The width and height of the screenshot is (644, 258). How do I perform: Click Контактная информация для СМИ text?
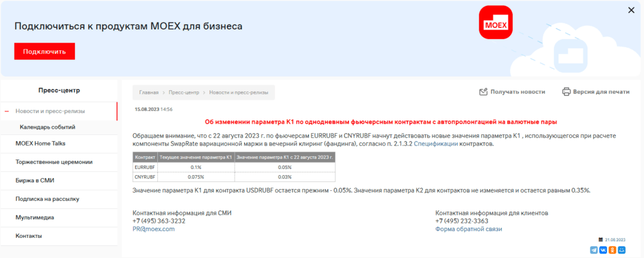tap(182, 213)
